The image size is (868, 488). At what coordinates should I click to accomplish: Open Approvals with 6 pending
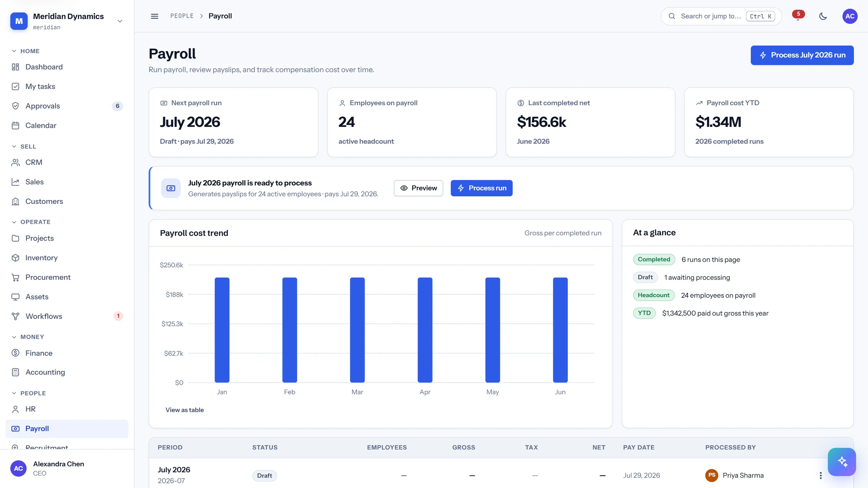pos(67,106)
